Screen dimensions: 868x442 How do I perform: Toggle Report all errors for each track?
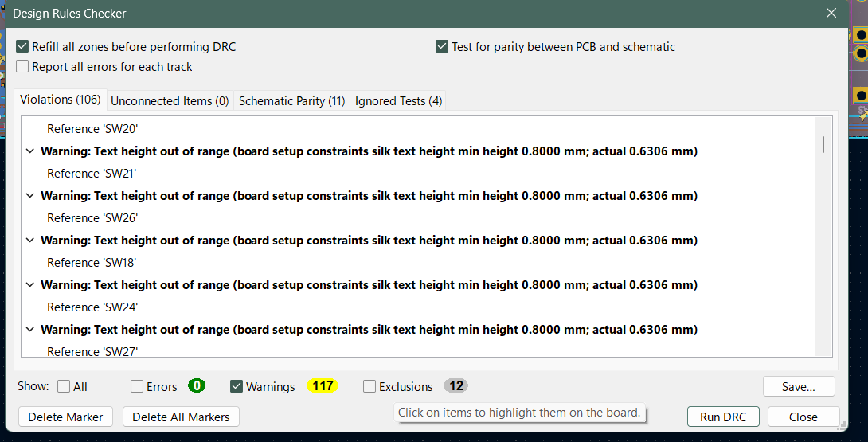pyautogui.click(x=22, y=67)
